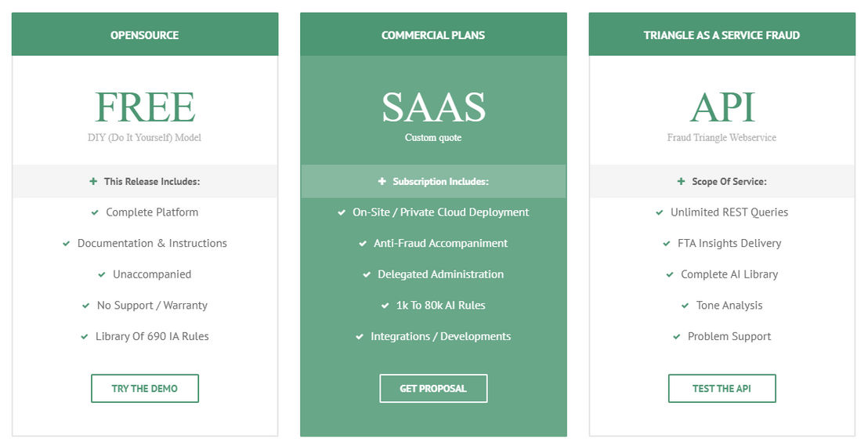Expand the Subscription Includes plus icon

point(382,181)
